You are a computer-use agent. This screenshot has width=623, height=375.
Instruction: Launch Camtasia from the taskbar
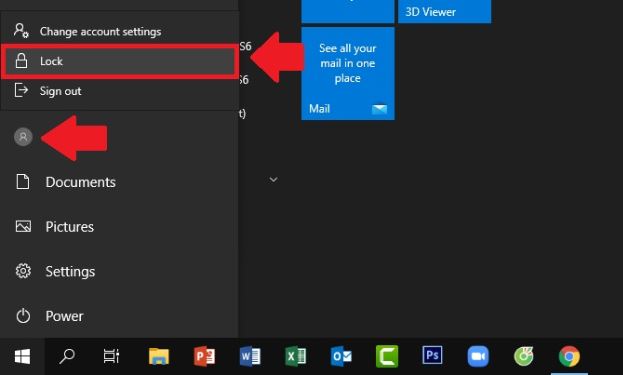click(387, 356)
